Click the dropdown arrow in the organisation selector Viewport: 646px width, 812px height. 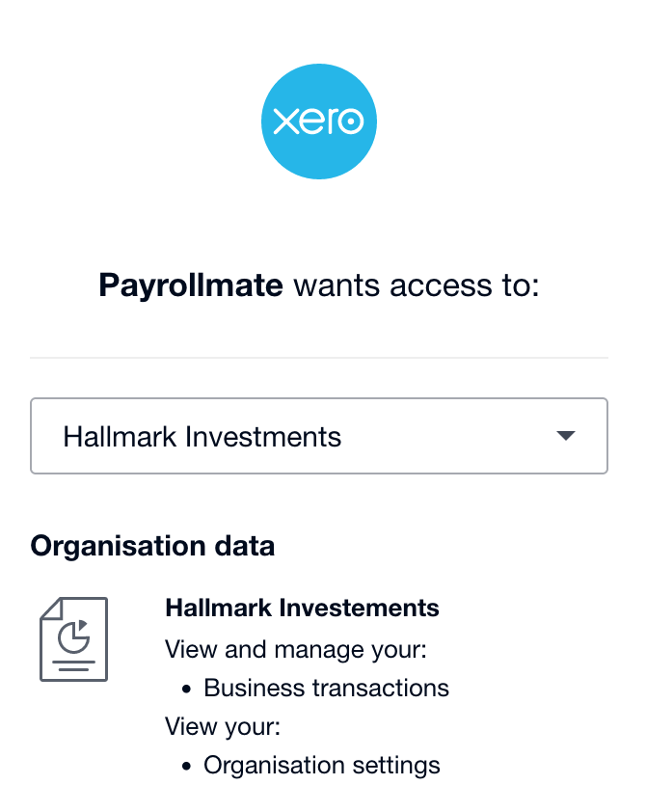tap(566, 436)
